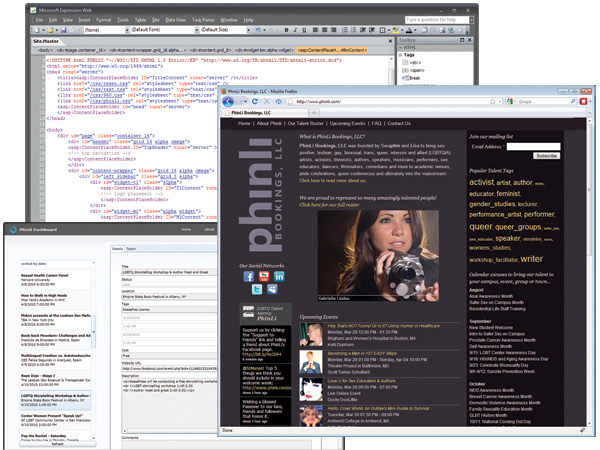
Task: Click the Firefox Stop icon
Action: (267, 101)
